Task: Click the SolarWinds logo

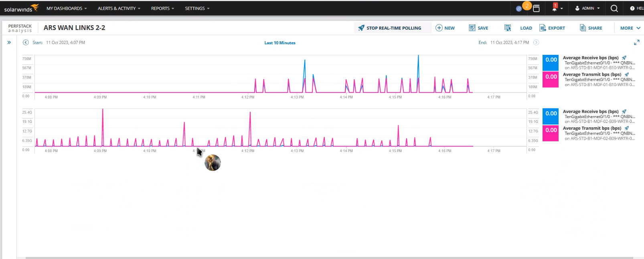Action: (21, 8)
